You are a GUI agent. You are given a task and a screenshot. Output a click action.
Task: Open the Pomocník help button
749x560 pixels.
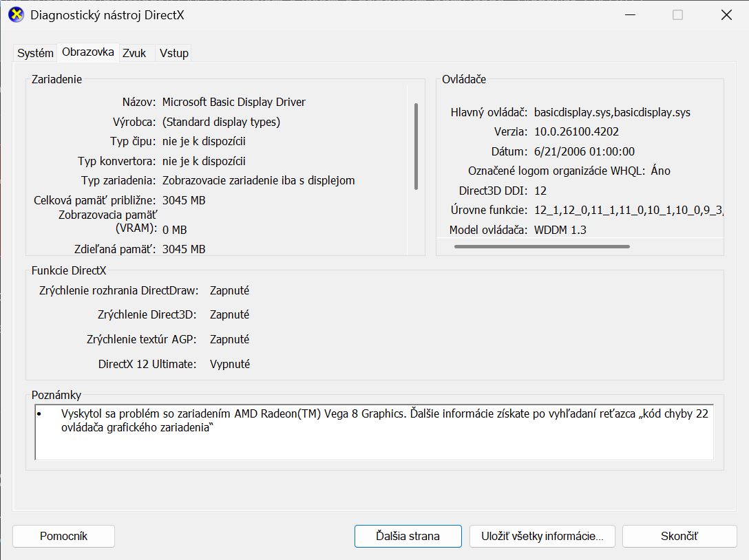(63, 536)
